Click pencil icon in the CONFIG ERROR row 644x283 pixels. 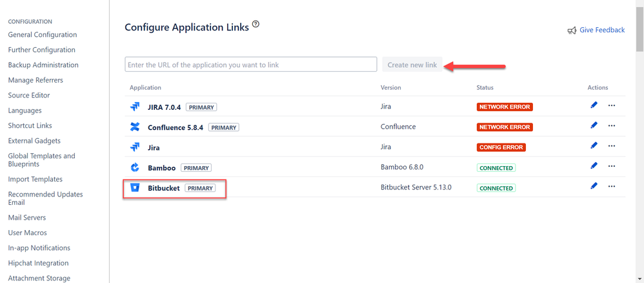(594, 145)
